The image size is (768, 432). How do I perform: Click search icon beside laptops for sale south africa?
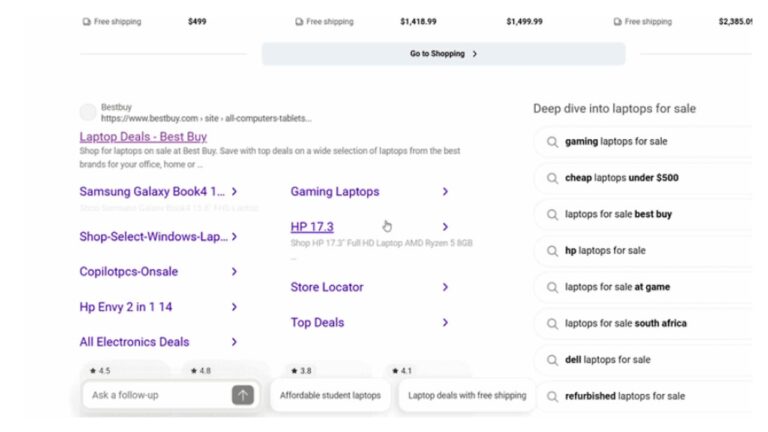(552, 324)
